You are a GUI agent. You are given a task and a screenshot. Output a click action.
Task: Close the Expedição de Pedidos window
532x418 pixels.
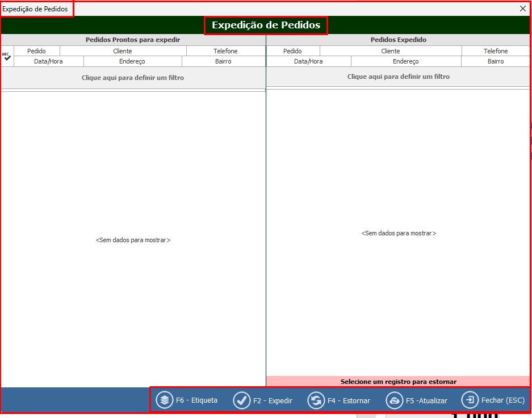click(523, 9)
